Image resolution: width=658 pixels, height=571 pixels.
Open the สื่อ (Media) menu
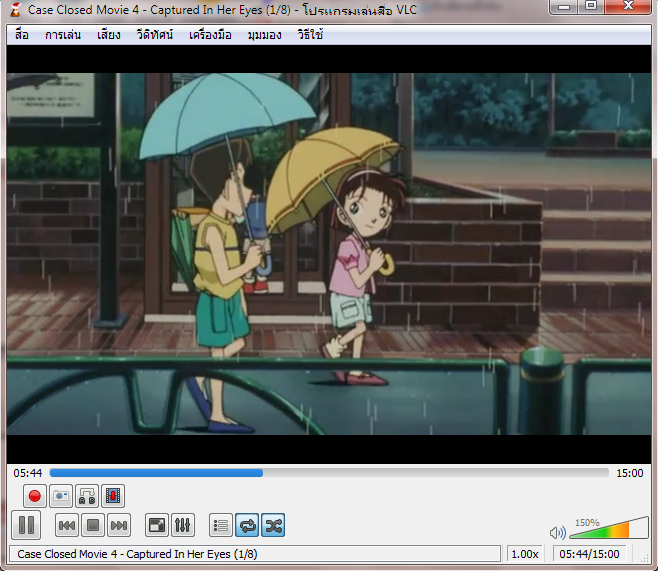pos(22,35)
